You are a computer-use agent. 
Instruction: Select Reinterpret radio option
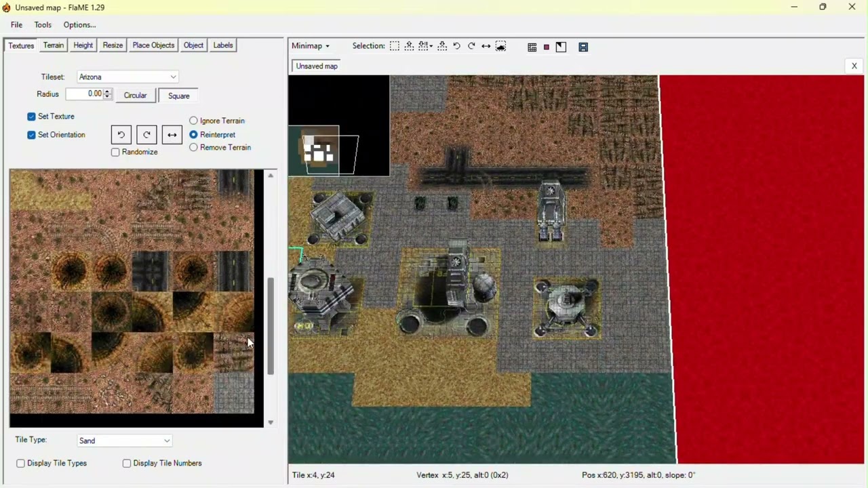click(194, 134)
